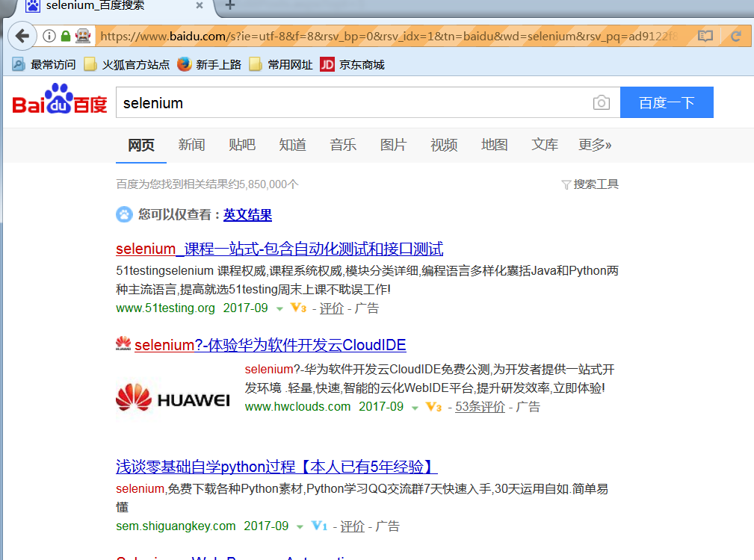Click the www.hwclouds.com green URL

pos(297,406)
